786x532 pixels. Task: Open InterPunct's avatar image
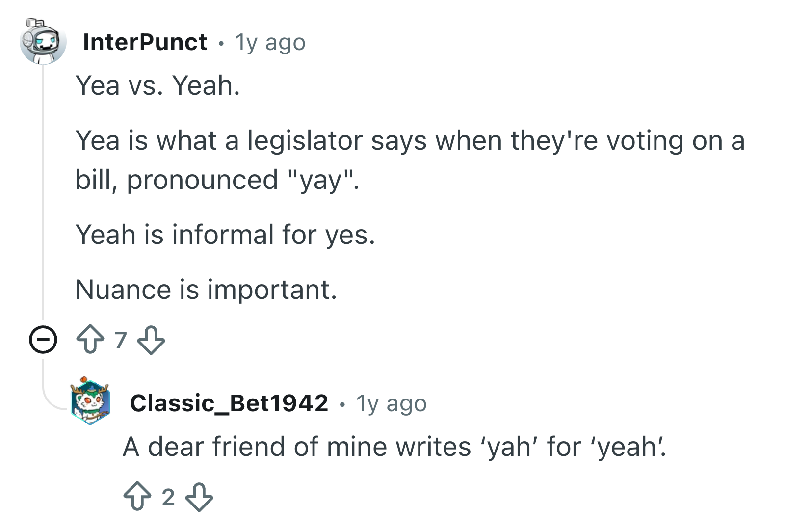[x=43, y=42]
